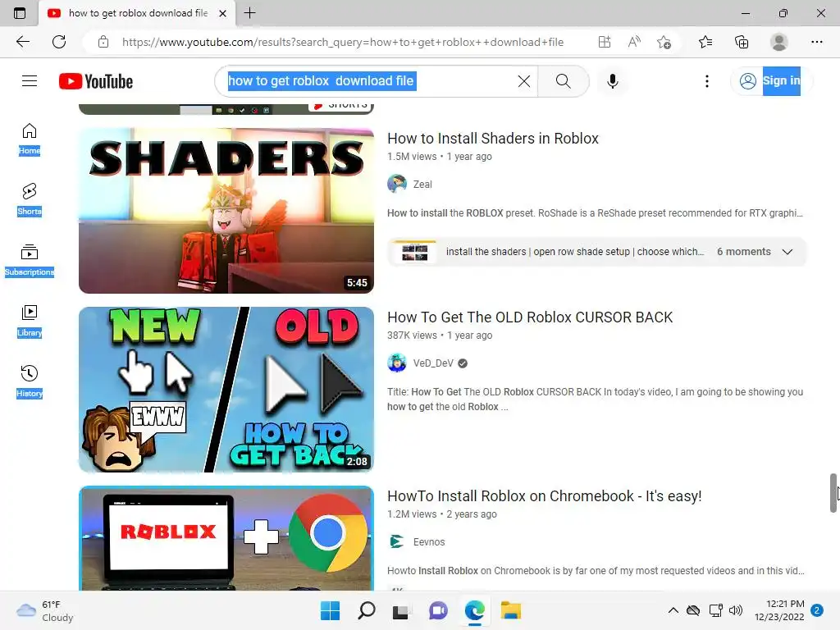Start voice search with the microphone icon
The image size is (840, 630).
(612, 81)
